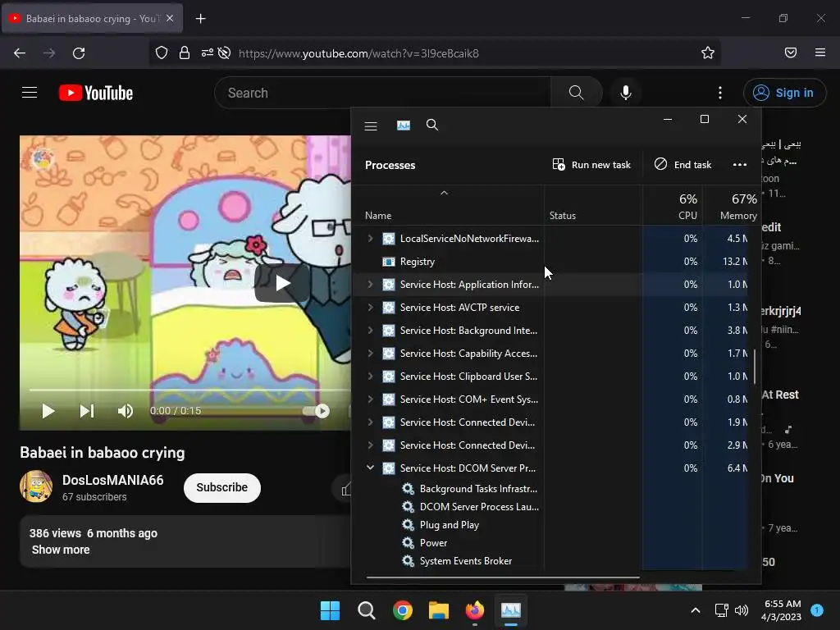Launch Google Chrome from the taskbar

click(402, 610)
